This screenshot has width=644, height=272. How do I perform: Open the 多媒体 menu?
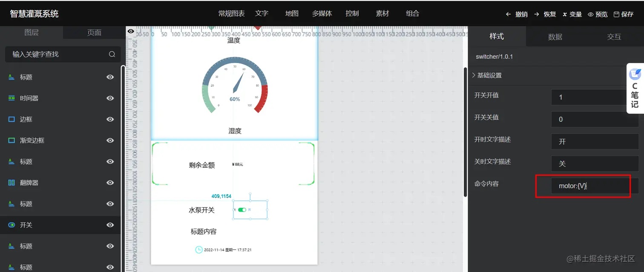pos(322,14)
